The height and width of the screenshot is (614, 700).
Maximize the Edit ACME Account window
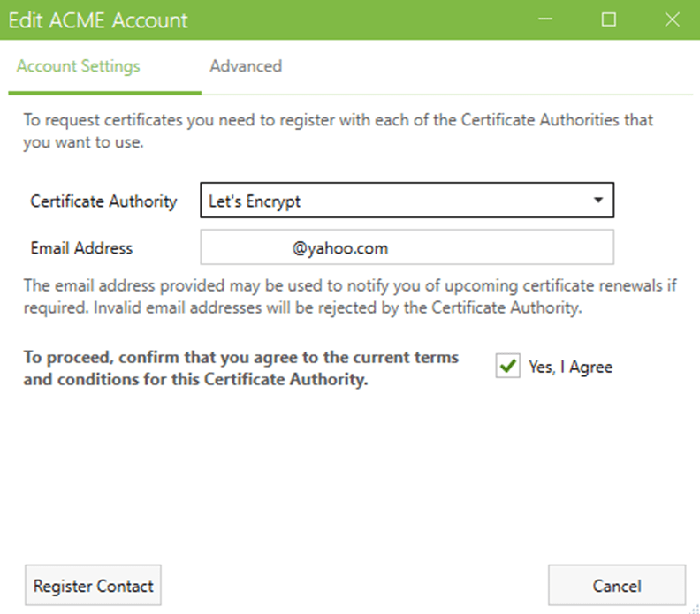tap(609, 19)
